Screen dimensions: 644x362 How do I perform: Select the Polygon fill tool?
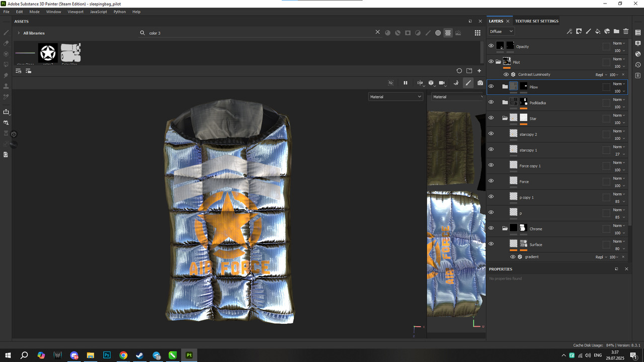(6, 64)
